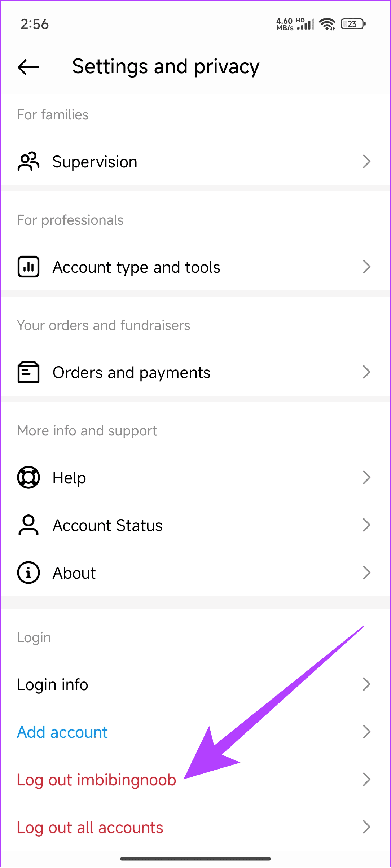Tap Log out all accounts

(90, 828)
